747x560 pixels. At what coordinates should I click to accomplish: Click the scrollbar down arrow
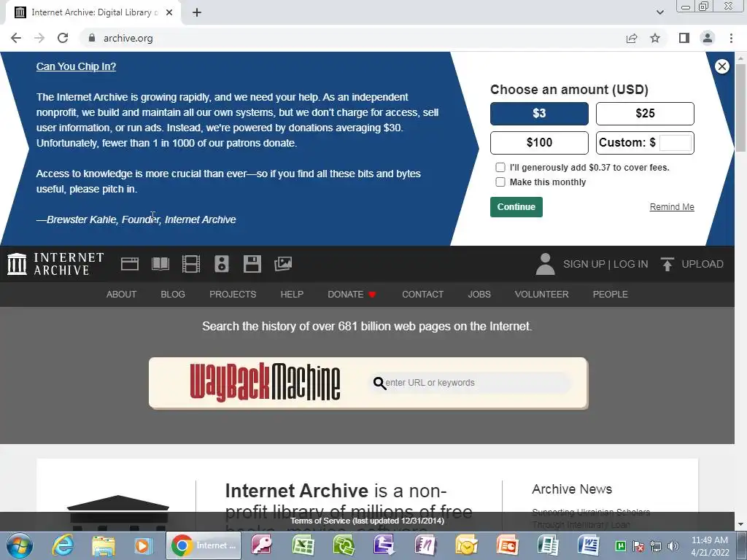pos(740,525)
